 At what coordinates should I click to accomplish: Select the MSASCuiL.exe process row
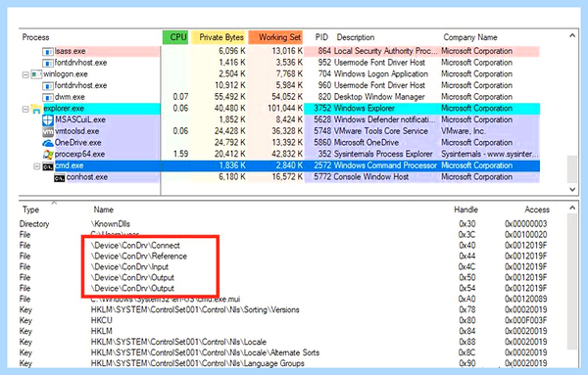click(x=279, y=119)
